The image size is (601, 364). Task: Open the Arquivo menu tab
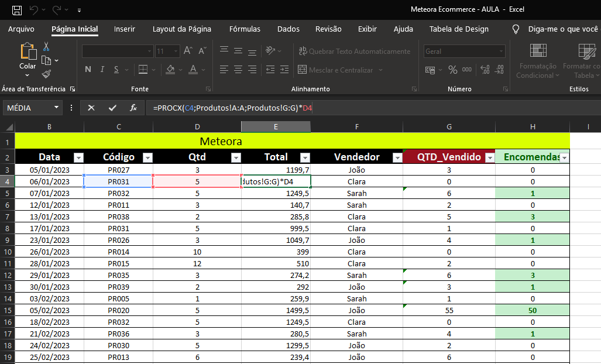pyautogui.click(x=21, y=29)
